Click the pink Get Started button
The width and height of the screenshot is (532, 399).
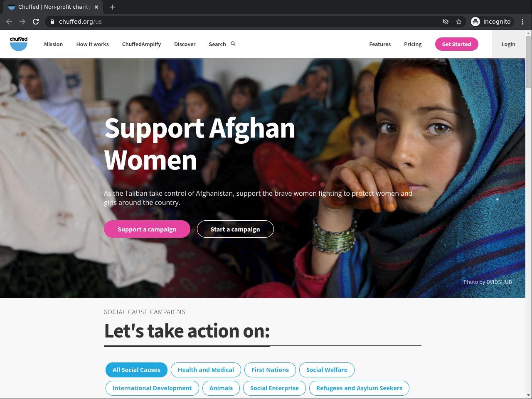tap(457, 44)
